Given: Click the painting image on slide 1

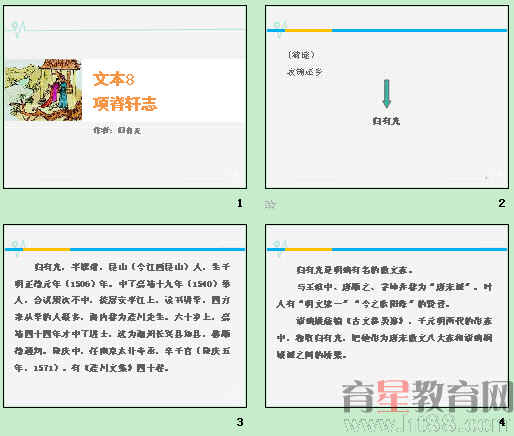Looking at the screenshot, I should pos(43,90).
